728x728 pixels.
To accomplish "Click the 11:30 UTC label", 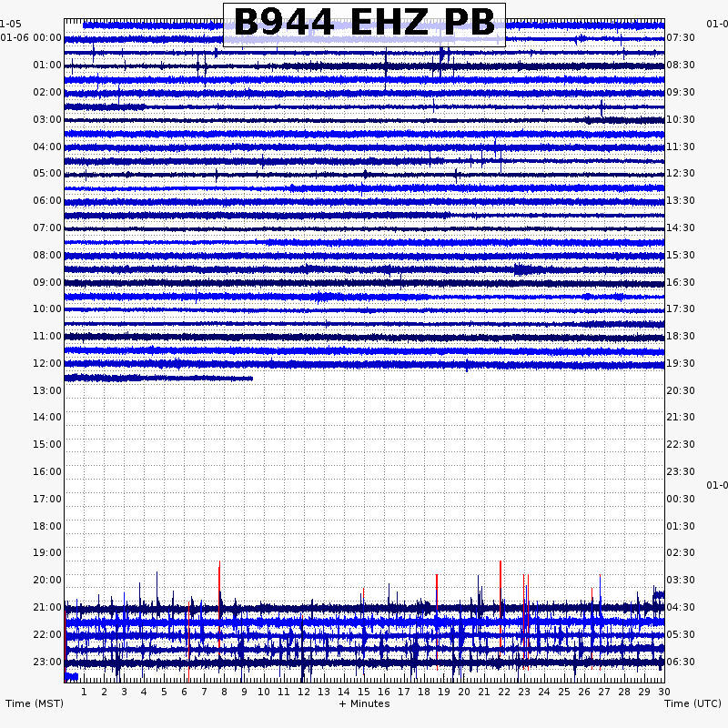I will click(681, 147).
